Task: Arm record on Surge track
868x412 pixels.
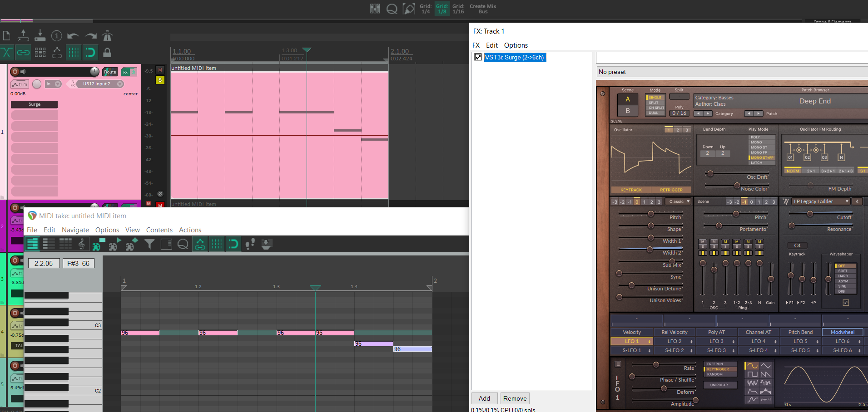Action: tap(15, 72)
